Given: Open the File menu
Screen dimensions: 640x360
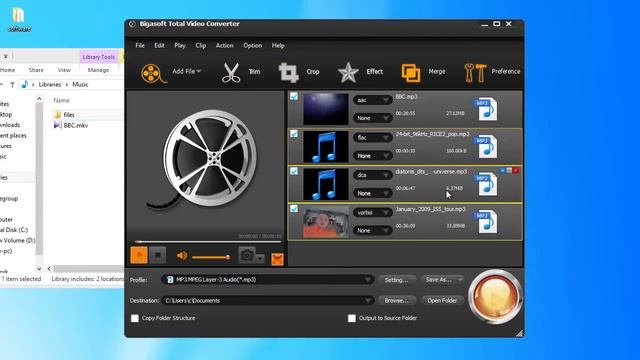Looking at the screenshot, I should click(x=140, y=46).
